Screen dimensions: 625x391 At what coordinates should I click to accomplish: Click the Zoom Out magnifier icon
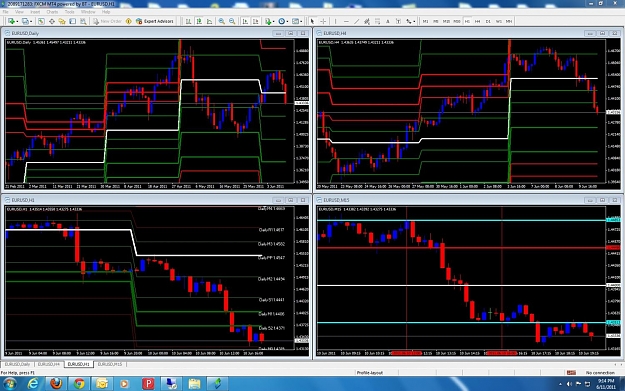click(232, 21)
